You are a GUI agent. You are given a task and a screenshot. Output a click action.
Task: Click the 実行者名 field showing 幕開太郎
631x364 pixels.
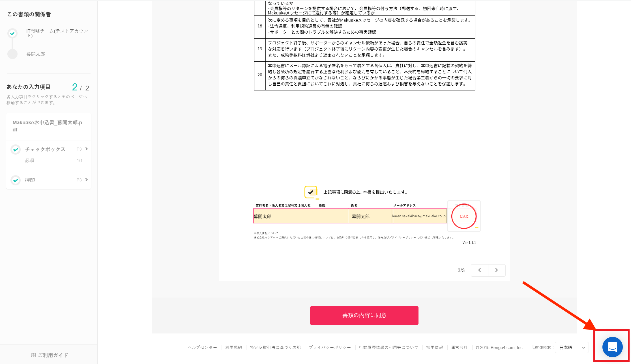point(285,216)
